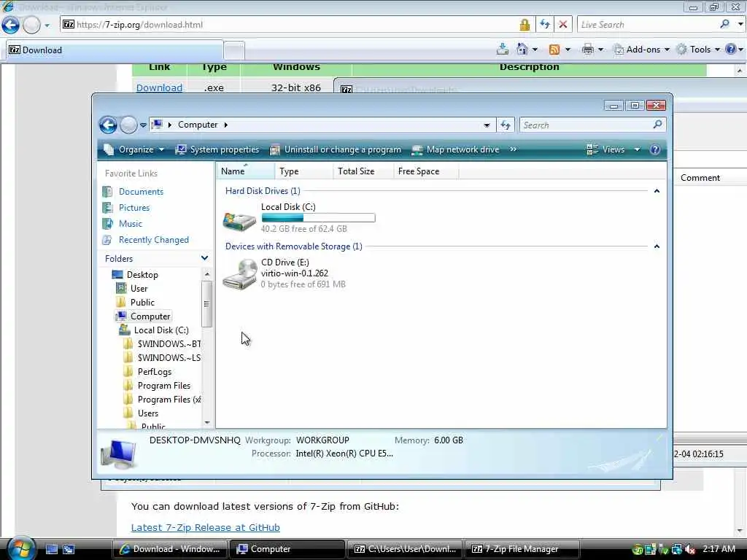
Task: Open the Windows Start orb
Action: coord(21,548)
